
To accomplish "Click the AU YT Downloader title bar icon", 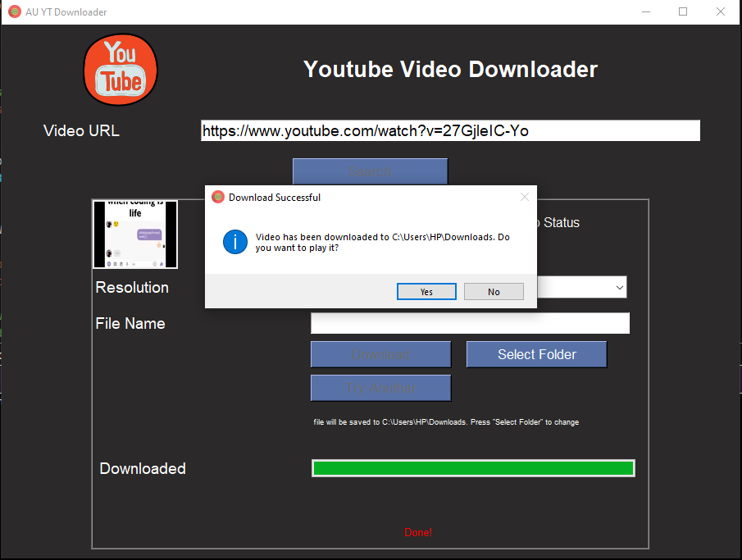I will [15, 11].
